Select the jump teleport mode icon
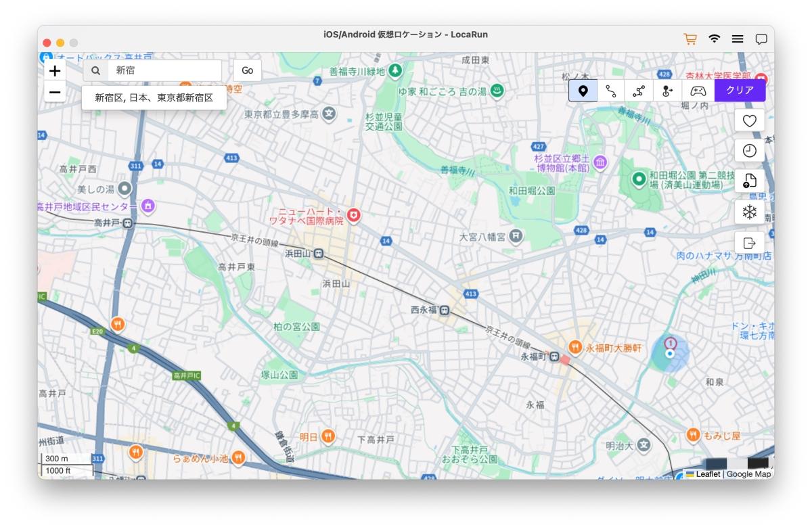 tap(667, 91)
